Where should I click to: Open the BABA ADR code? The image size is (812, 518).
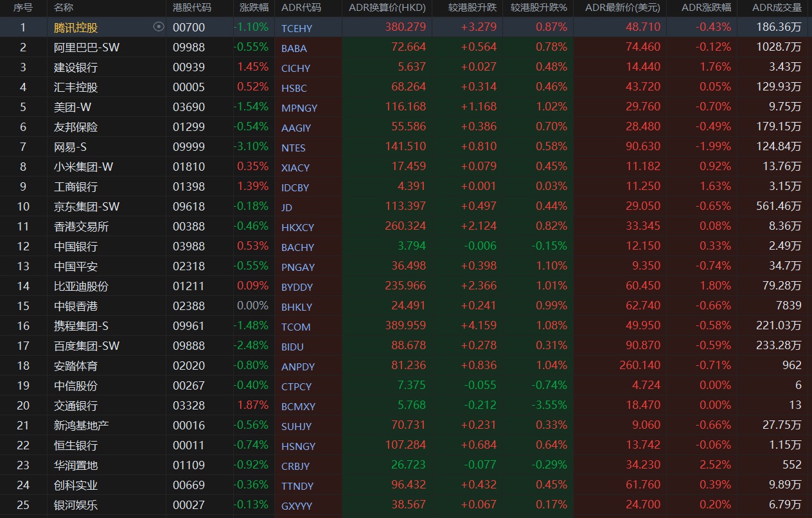pos(294,48)
